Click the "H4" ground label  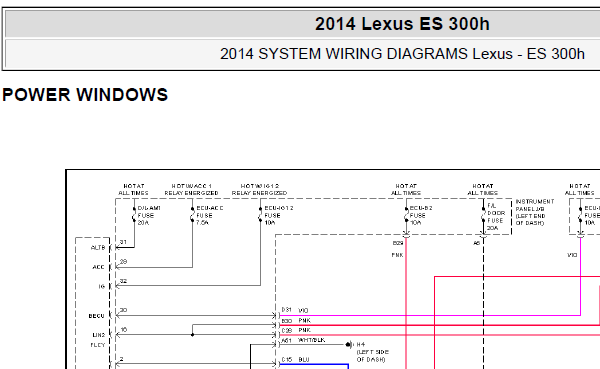[x=361, y=345]
